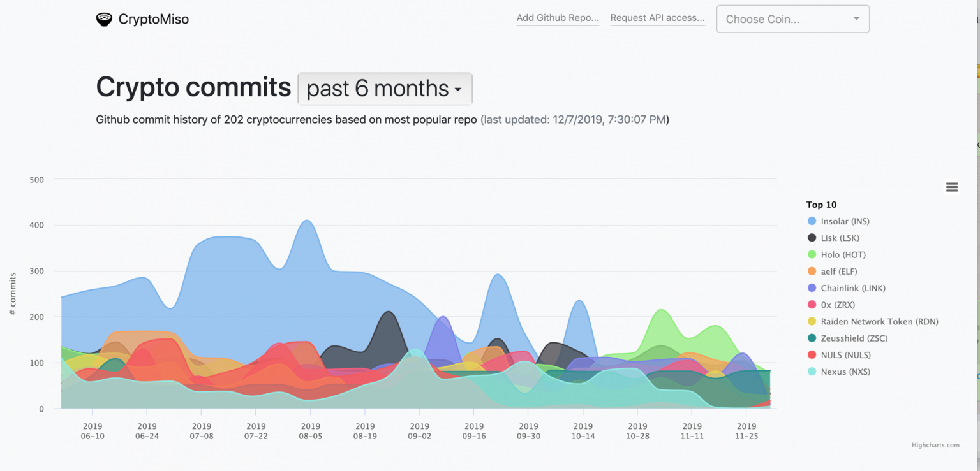Hide the Raiden Network Token (RDN) series

pos(873,321)
